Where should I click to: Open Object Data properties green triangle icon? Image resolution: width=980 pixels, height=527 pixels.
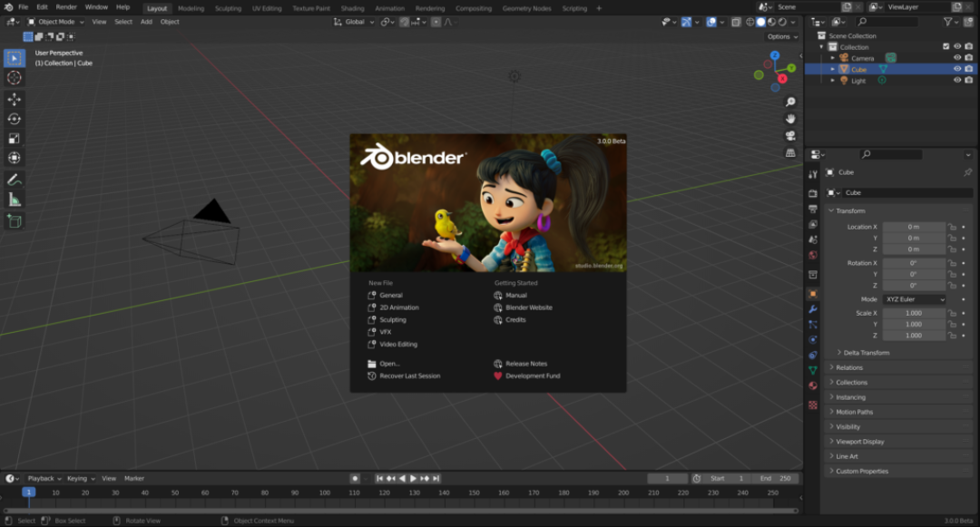click(812, 370)
